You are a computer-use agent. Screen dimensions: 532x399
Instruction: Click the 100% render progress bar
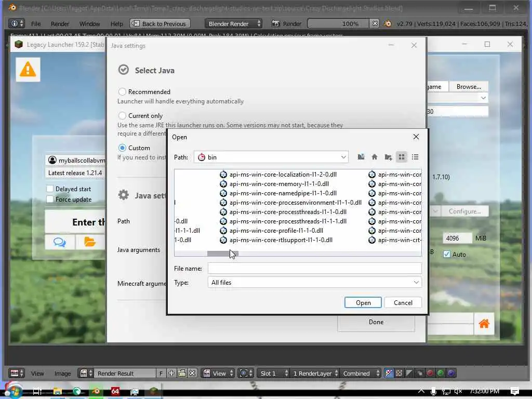pos(338,23)
